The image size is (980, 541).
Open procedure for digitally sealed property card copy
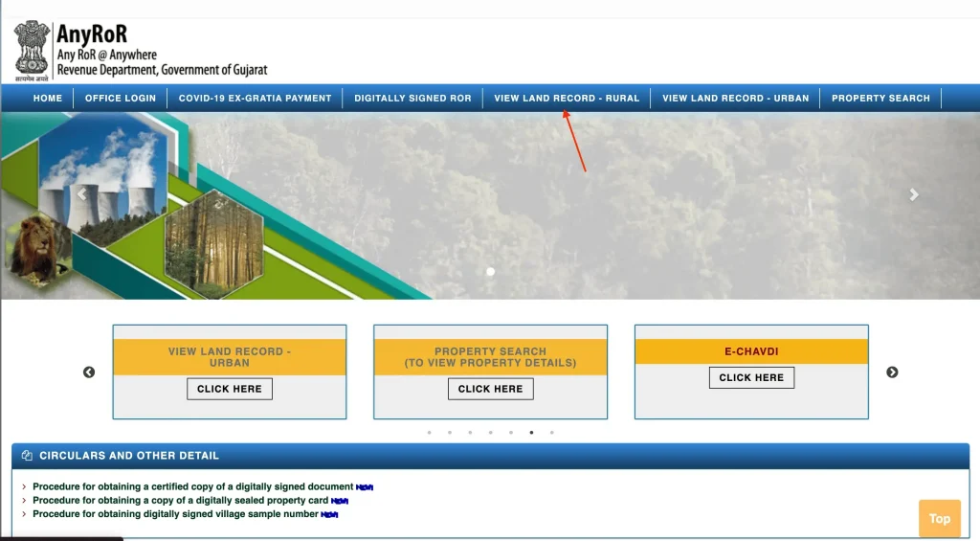(181, 501)
